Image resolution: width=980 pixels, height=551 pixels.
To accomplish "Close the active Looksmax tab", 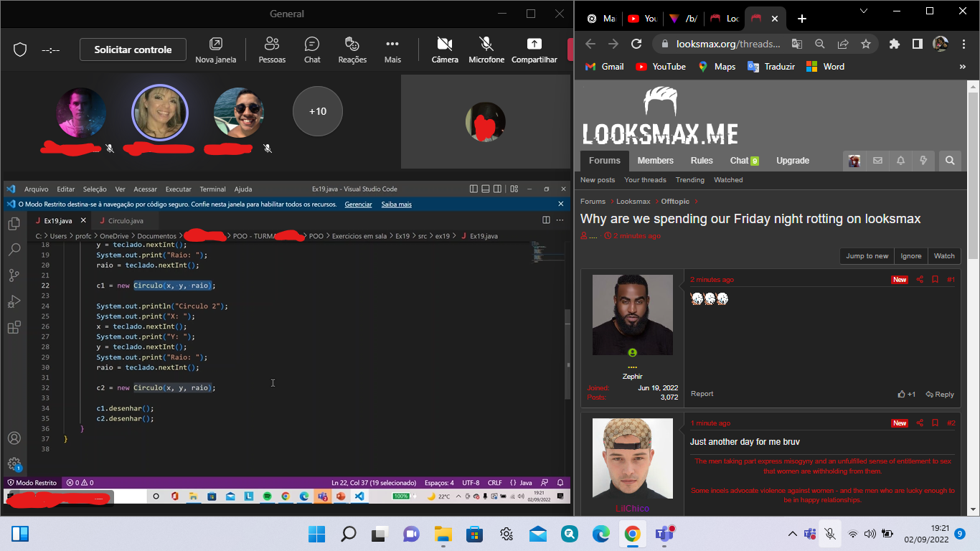I will (775, 19).
